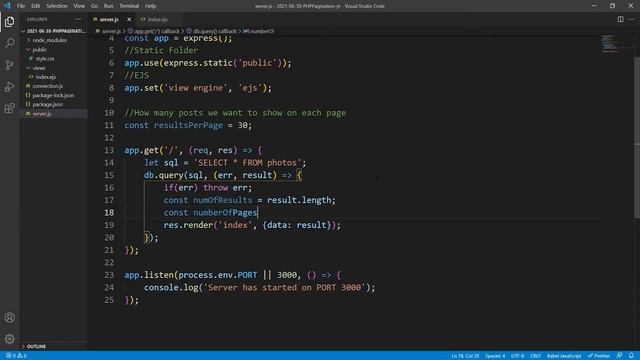This screenshot has width=640, height=360.
Task: Click the resultsPerPage variable on line 11
Action: click(x=188, y=125)
